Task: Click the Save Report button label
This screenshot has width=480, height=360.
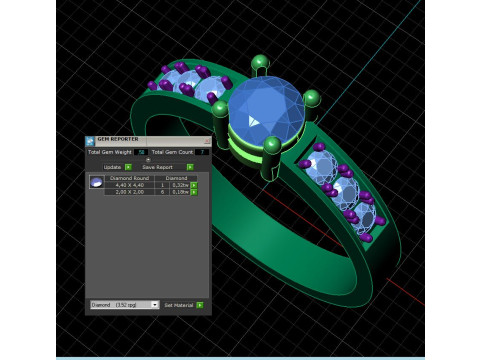Action: click(x=157, y=167)
